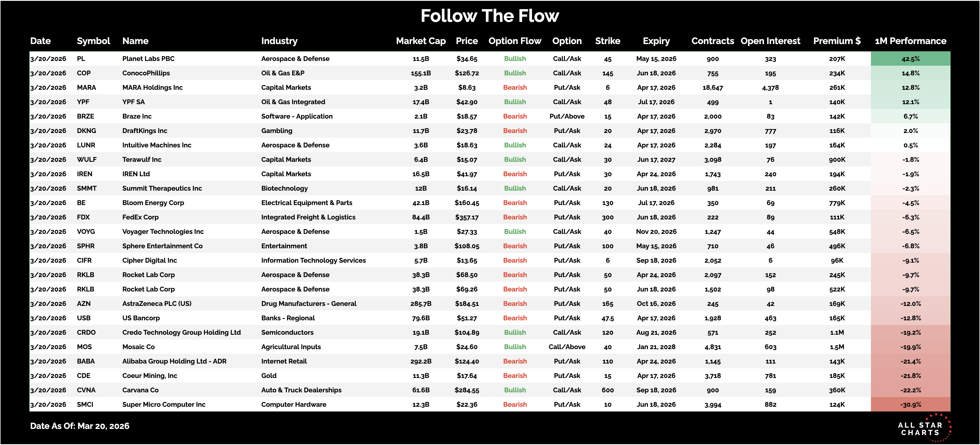Click the red -30.9% performance cell
Screen dimensions: 980x445
911,405
